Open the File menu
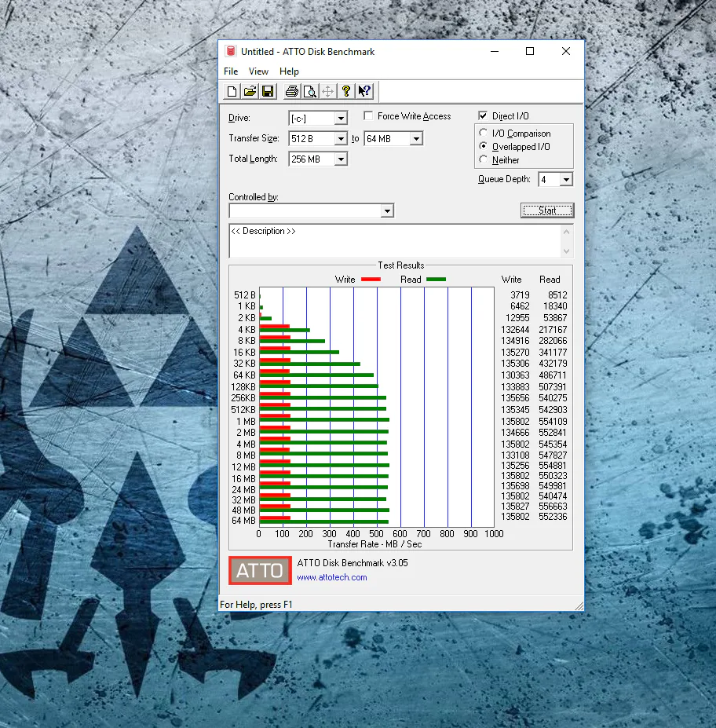 click(x=231, y=71)
